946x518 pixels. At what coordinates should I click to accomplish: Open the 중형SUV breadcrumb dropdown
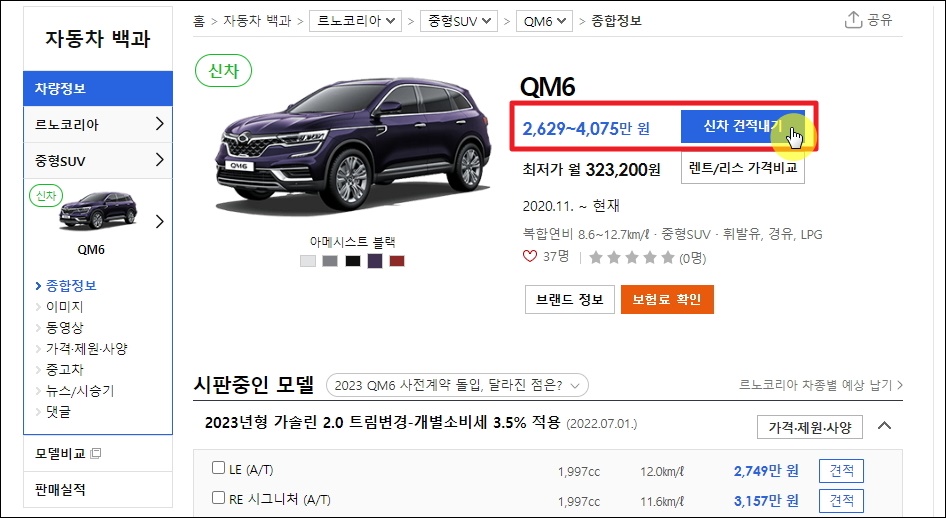[459, 21]
